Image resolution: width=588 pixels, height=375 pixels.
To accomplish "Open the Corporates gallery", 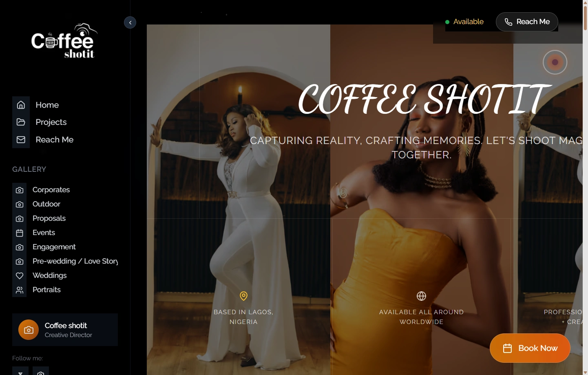I will click(x=51, y=190).
